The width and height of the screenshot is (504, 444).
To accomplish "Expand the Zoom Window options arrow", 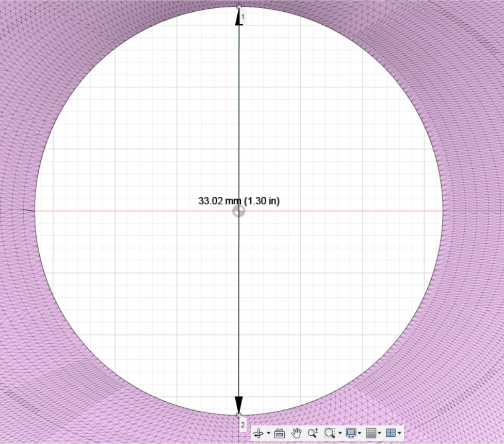I will pyautogui.click(x=340, y=433).
